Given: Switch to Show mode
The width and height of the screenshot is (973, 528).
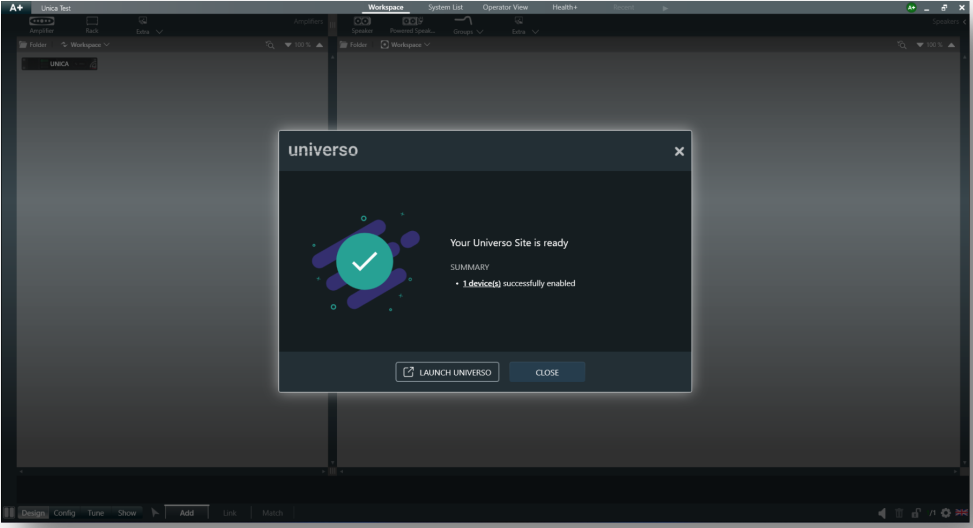Looking at the screenshot, I should [x=127, y=513].
